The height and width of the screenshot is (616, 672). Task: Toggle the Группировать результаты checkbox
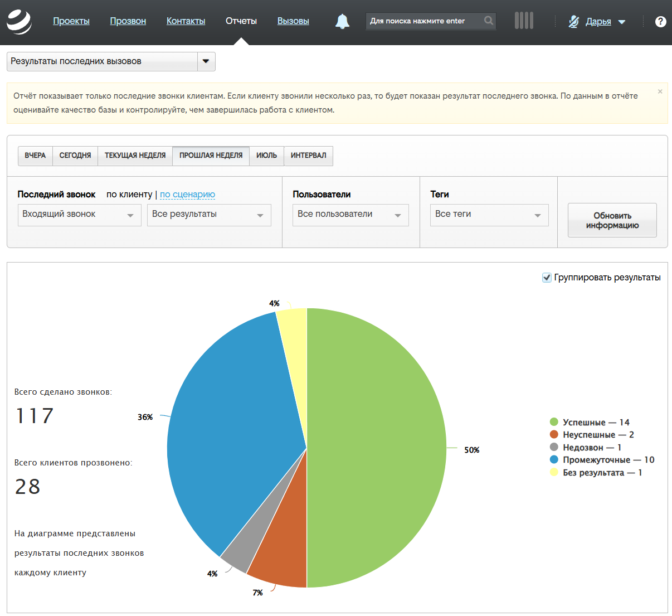pos(547,278)
